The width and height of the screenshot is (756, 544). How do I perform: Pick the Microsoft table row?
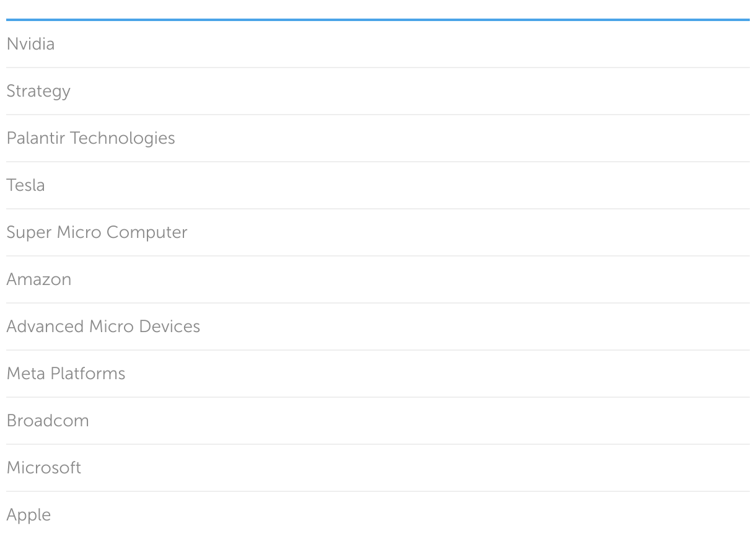tap(378, 468)
